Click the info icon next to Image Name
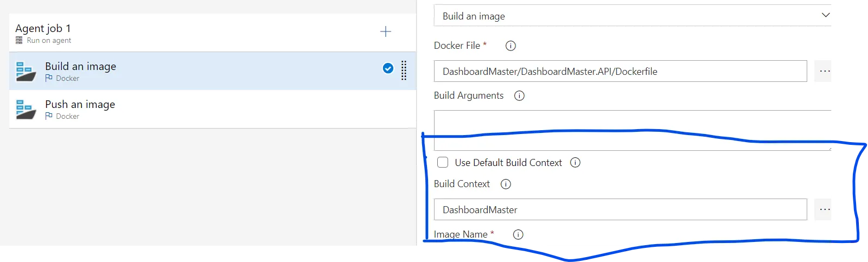 point(518,235)
